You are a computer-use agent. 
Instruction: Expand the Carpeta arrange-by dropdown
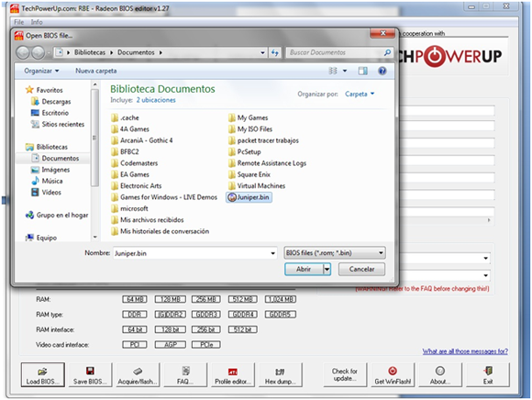(x=360, y=94)
